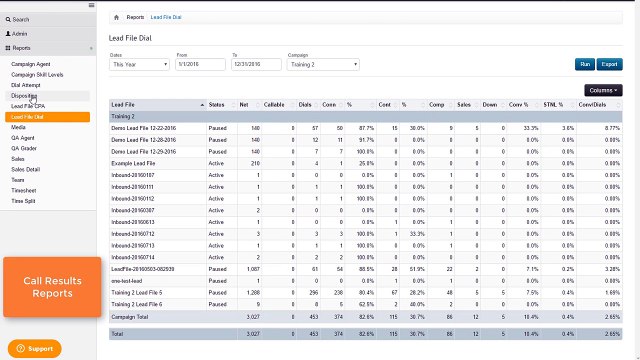This screenshot has height=360, width=640.
Task: Click the home icon in breadcrumb
Action: coord(116,17)
